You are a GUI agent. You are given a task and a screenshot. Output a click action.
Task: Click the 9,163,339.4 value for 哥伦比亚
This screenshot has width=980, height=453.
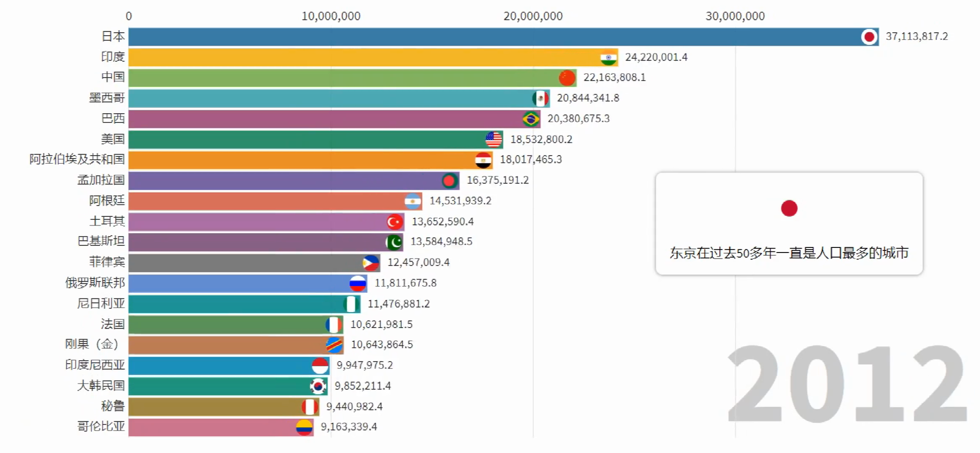(349, 427)
